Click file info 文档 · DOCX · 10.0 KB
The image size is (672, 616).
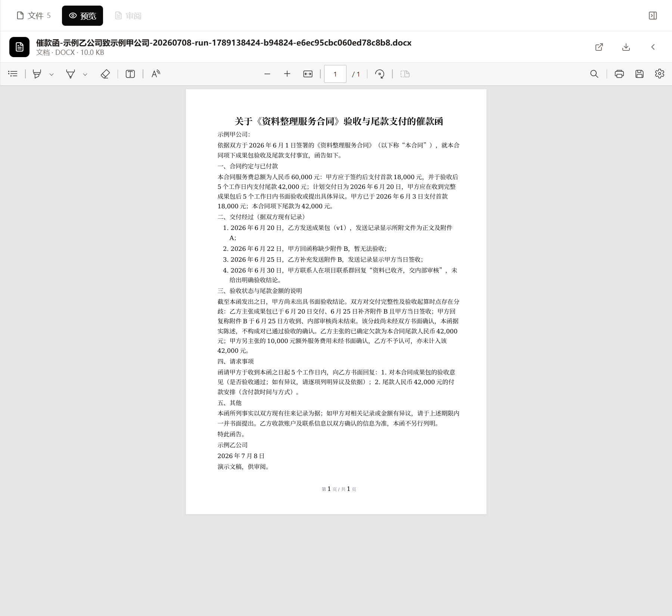click(70, 53)
